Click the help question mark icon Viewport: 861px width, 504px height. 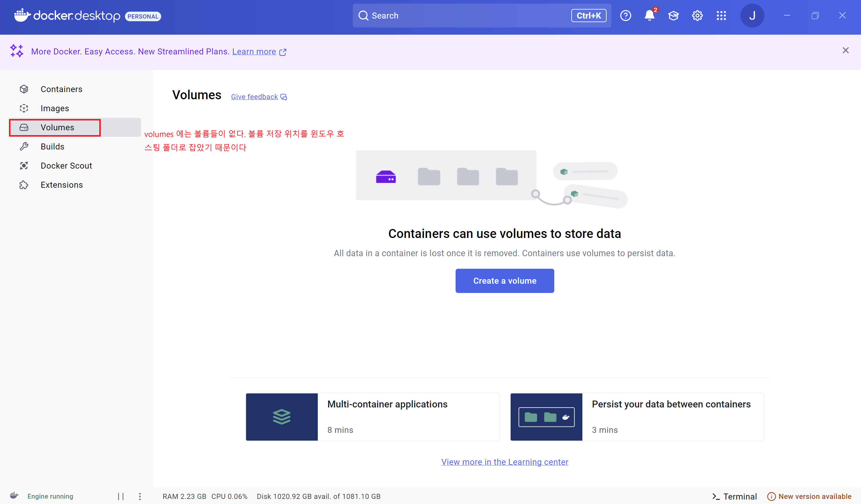point(625,16)
